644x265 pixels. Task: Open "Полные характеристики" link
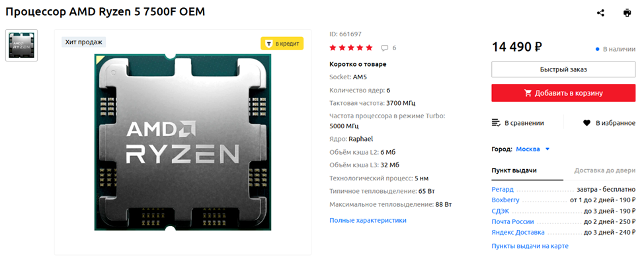(x=368, y=220)
